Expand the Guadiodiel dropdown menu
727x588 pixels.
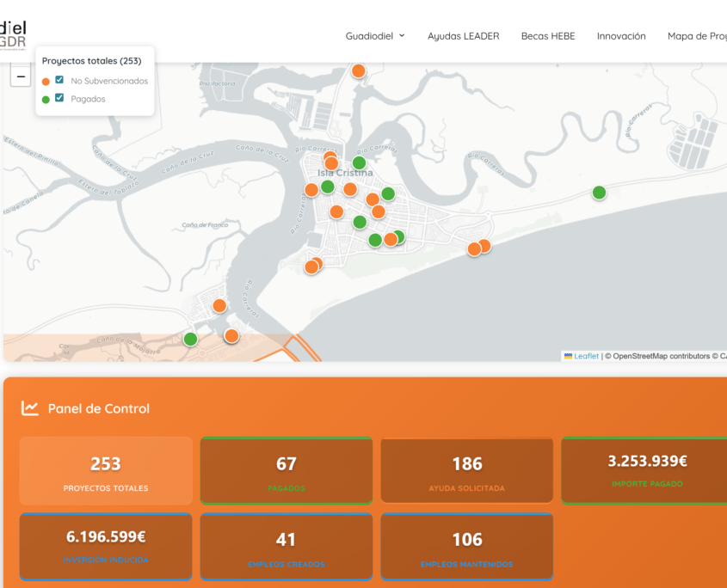(x=375, y=36)
